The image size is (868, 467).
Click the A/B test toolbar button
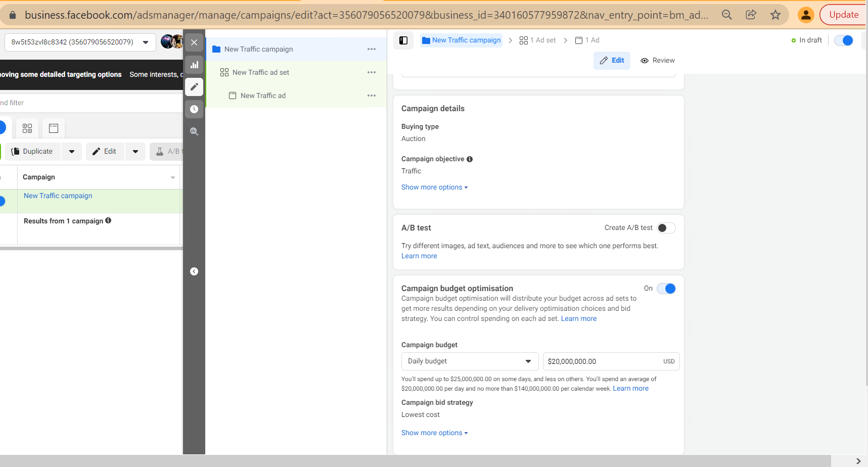pyautogui.click(x=167, y=152)
